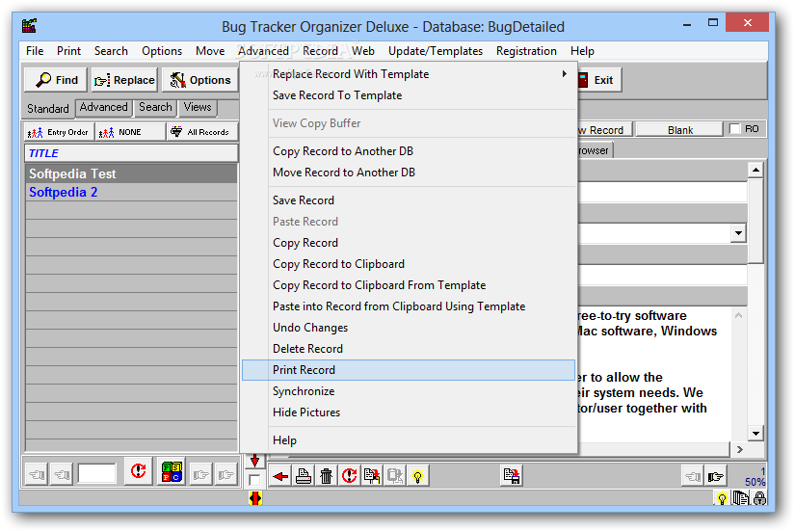Open the Registration menu
This screenshot has height=532, width=795.
[526, 51]
